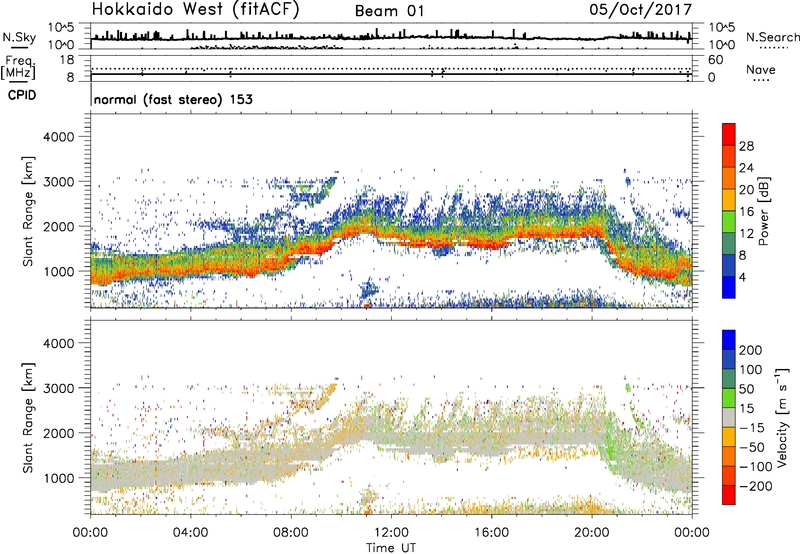Click the blue bottom of power colorbar

[x=729, y=287]
